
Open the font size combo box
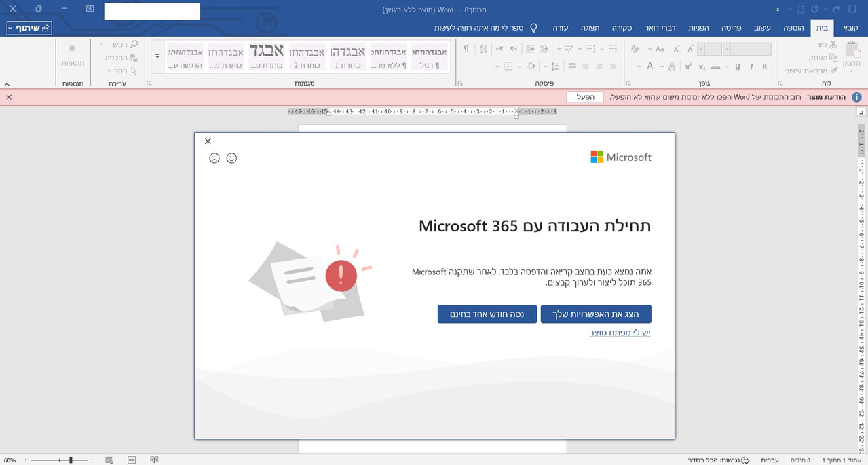710,49
